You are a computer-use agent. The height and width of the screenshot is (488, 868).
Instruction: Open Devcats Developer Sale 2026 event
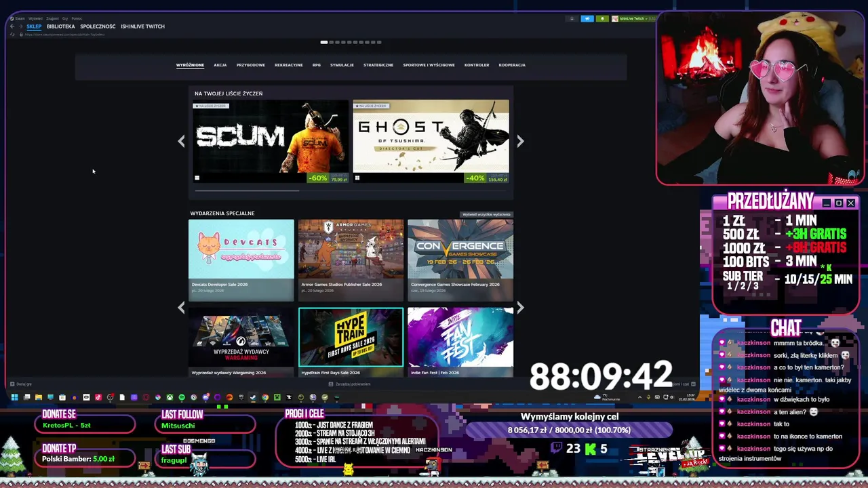click(241, 260)
